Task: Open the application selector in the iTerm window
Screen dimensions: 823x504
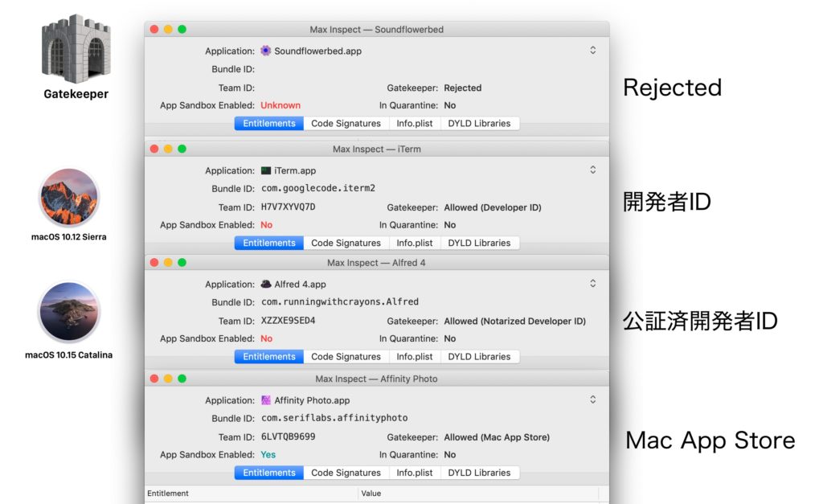Action: [592, 170]
